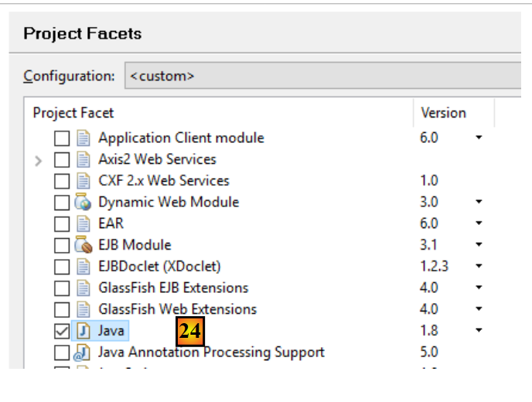
Task: Tick the Axis2 Web Services checkbox
Action: coord(62,160)
